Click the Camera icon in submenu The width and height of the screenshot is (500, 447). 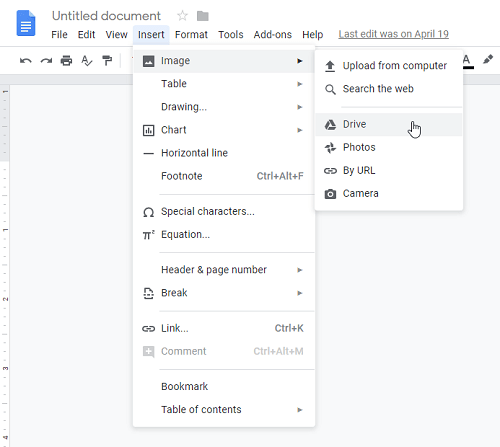click(330, 194)
